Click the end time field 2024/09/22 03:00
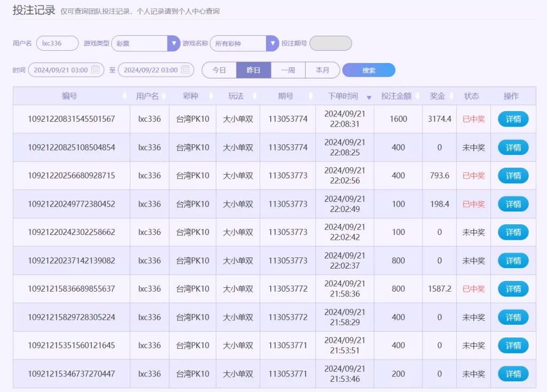This screenshot has width=547, height=392. pos(156,70)
